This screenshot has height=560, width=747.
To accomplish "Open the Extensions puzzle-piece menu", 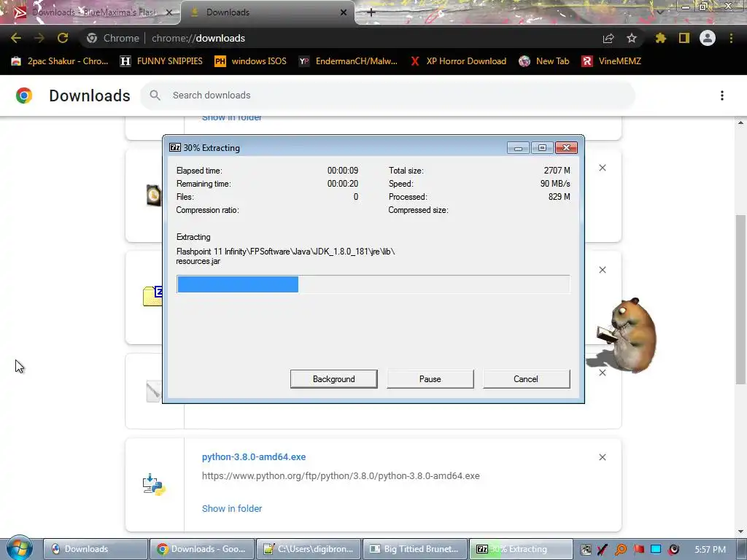I will click(661, 38).
